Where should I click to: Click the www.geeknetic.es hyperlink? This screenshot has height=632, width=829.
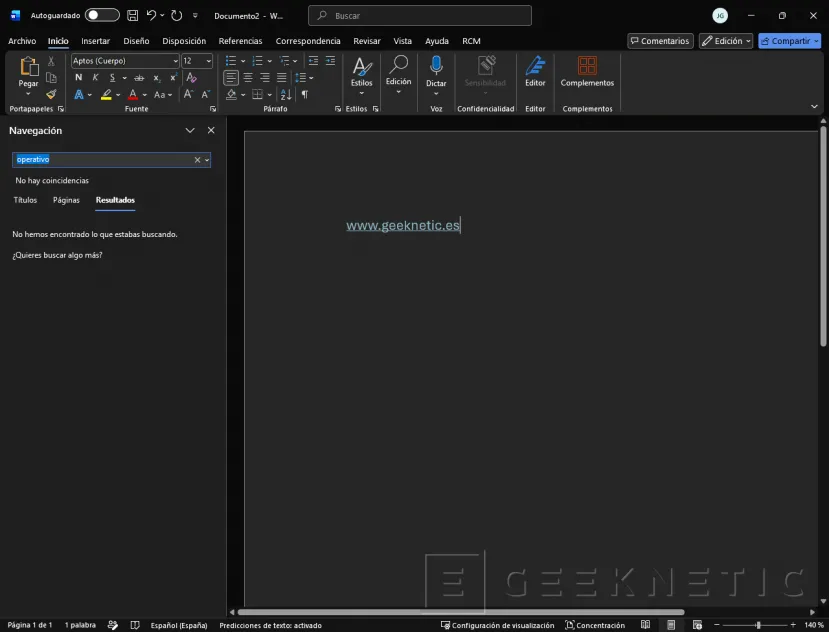click(x=403, y=225)
